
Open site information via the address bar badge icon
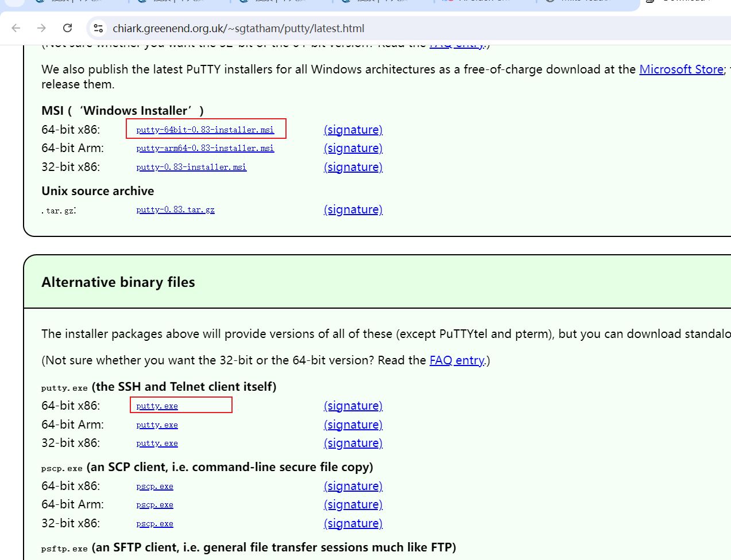(x=97, y=28)
